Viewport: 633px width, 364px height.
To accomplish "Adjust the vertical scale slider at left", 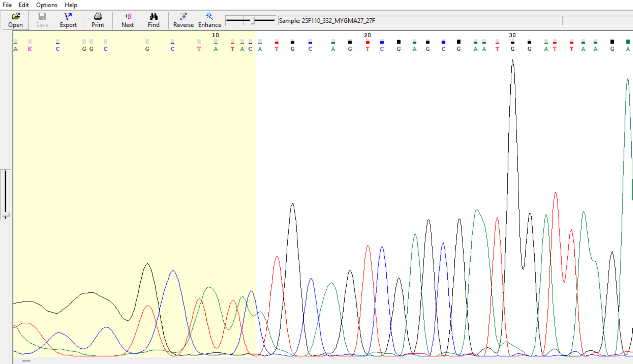I will [5, 215].
